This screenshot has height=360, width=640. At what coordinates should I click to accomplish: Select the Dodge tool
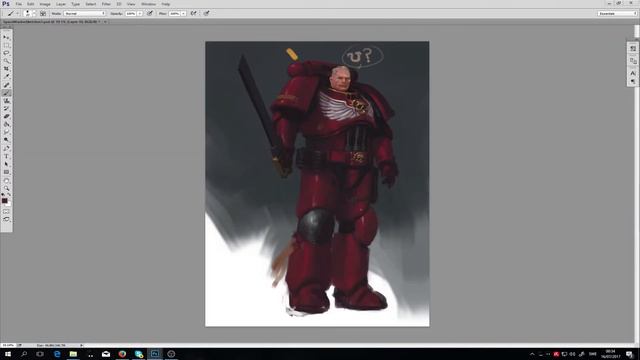[x=6, y=140]
